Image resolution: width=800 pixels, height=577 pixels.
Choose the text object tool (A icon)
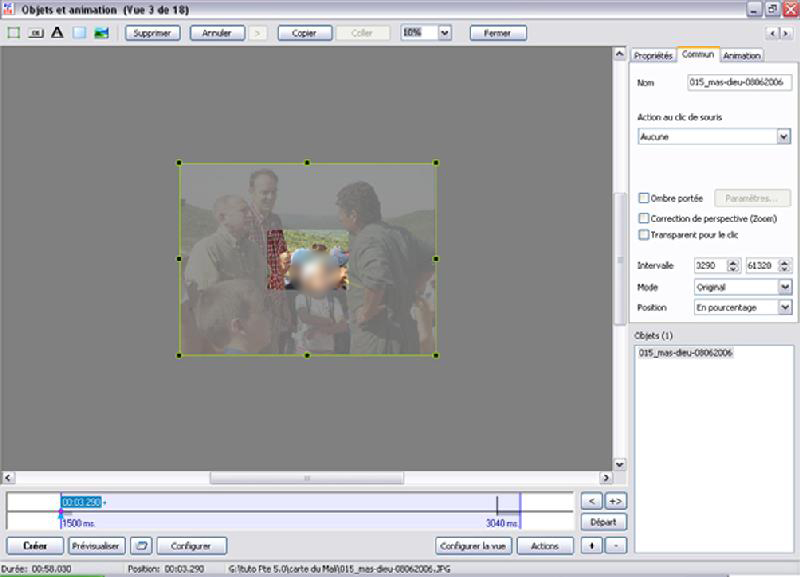tap(57, 33)
